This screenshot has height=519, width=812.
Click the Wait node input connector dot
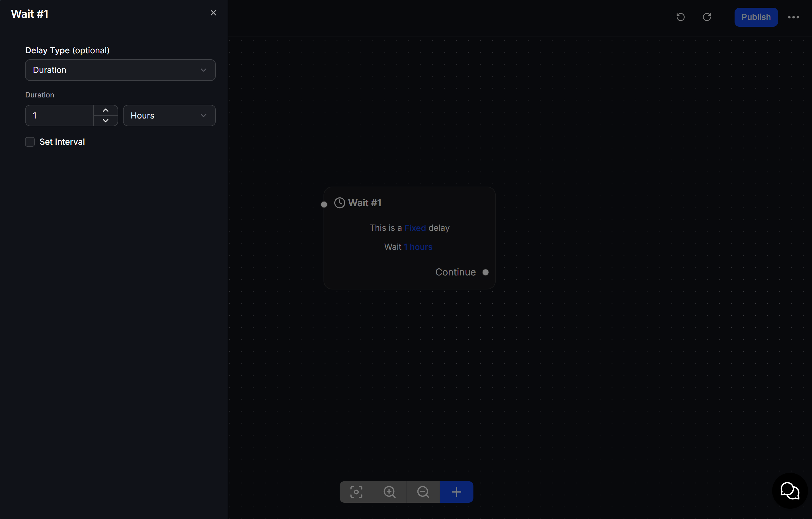tap(324, 204)
